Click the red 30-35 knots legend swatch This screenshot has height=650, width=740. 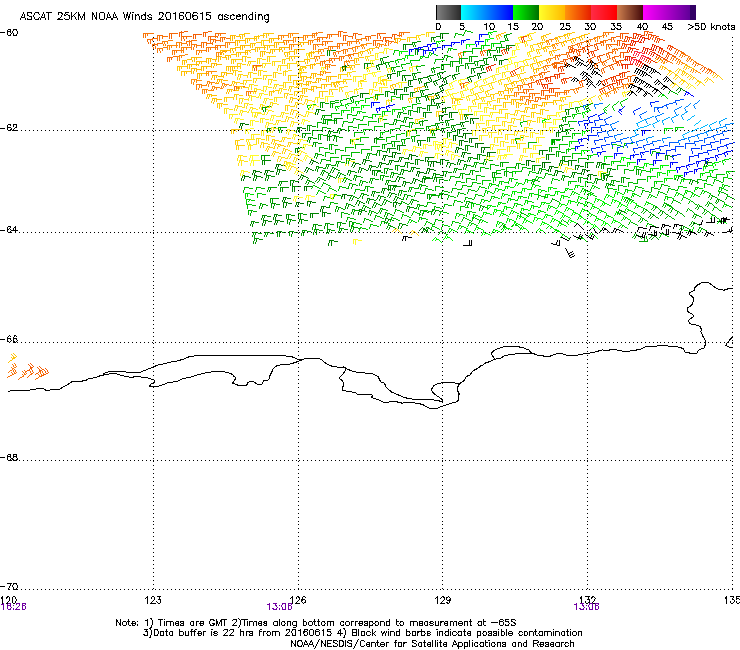point(604,12)
